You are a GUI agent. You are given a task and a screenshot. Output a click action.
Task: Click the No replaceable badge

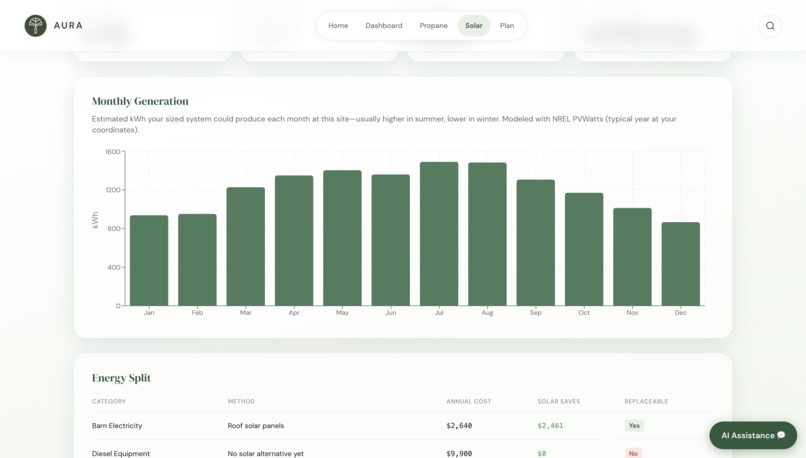[x=633, y=453]
